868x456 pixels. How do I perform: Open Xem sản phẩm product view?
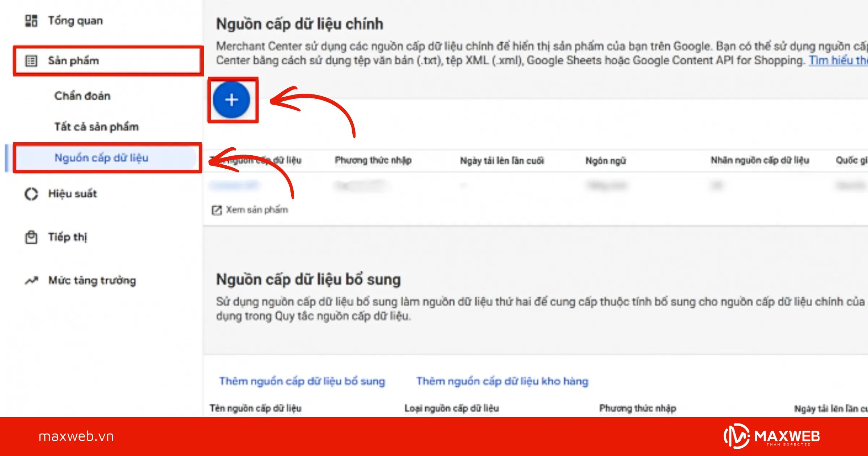[x=257, y=210]
